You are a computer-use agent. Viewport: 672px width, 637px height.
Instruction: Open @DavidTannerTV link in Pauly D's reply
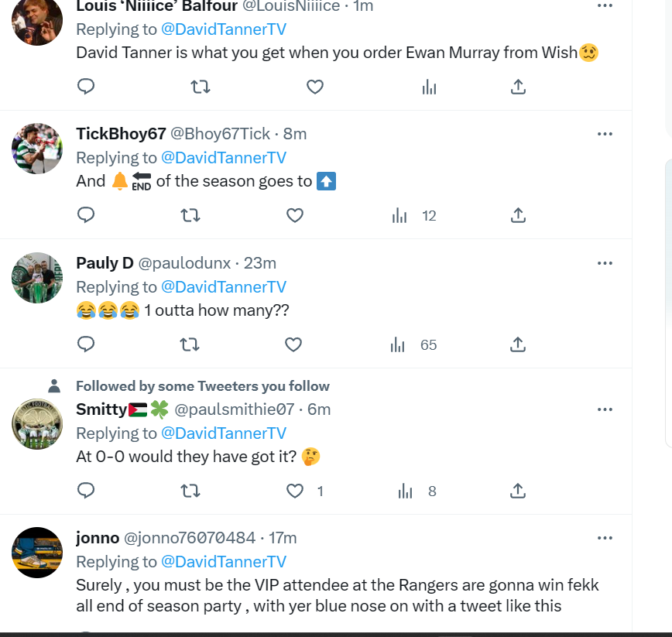coord(224,287)
